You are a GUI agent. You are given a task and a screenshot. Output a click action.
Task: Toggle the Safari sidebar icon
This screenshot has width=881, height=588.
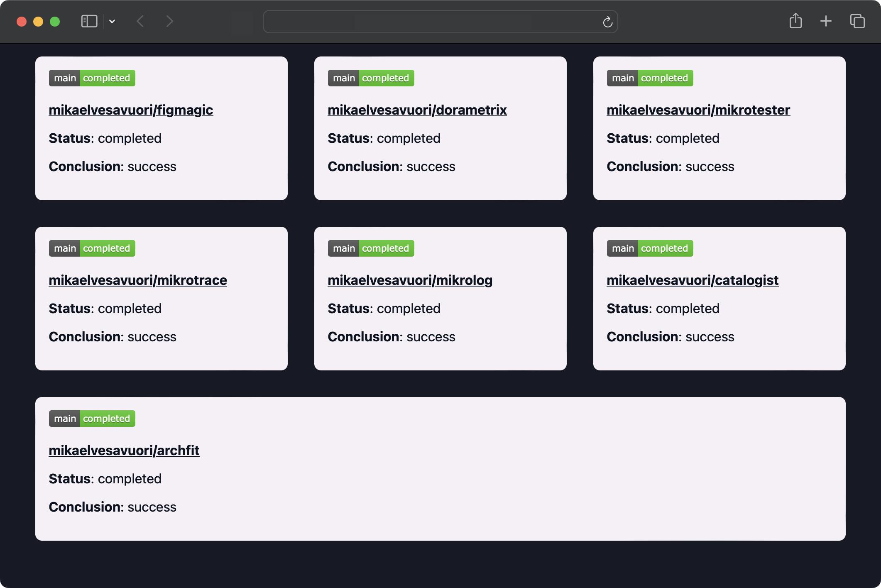[89, 21]
